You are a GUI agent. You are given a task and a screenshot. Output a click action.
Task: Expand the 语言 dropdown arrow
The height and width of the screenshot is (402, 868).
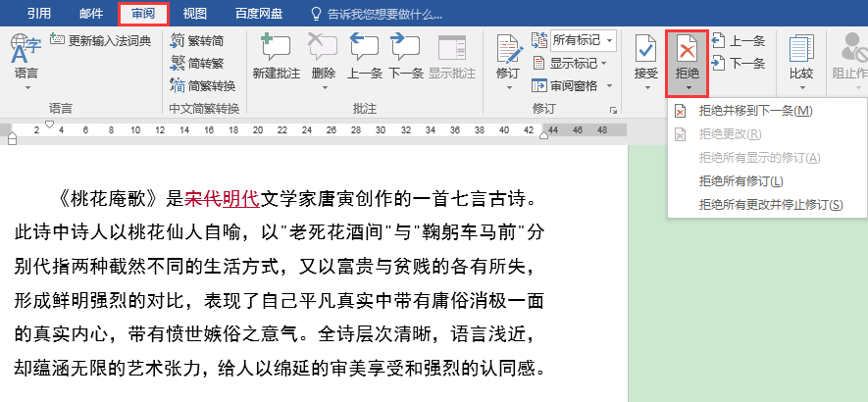click(26, 88)
